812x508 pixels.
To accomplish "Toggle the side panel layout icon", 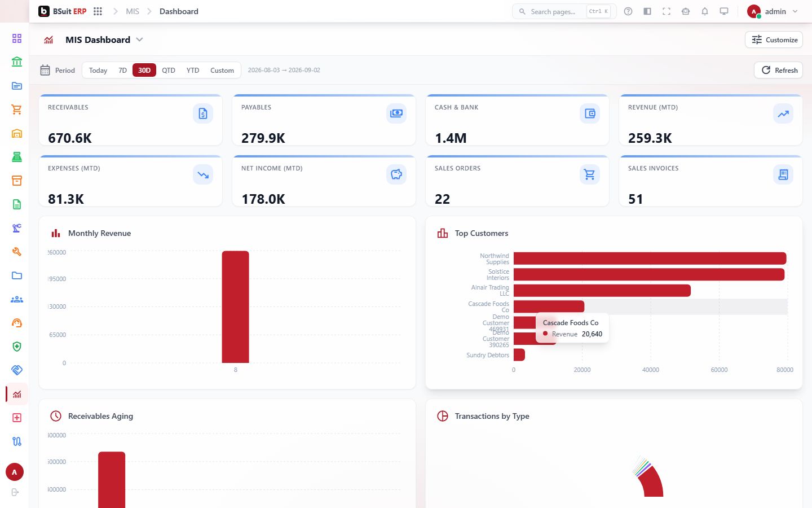I will pos(647,11).
